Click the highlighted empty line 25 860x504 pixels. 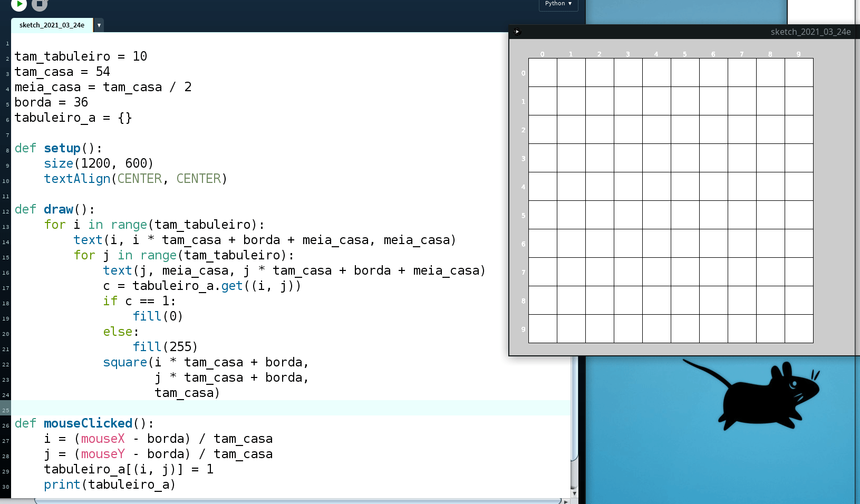coord(291,408)
